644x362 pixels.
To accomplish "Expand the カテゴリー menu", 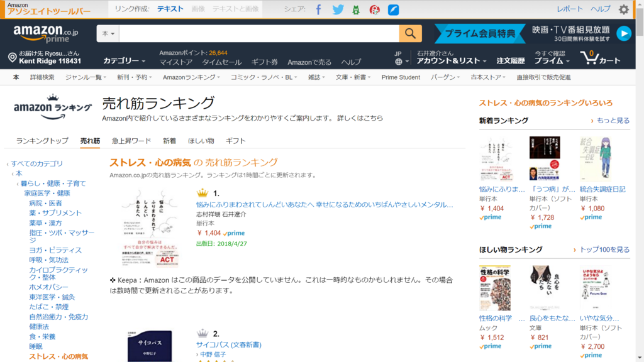I will tap(124, 61).
